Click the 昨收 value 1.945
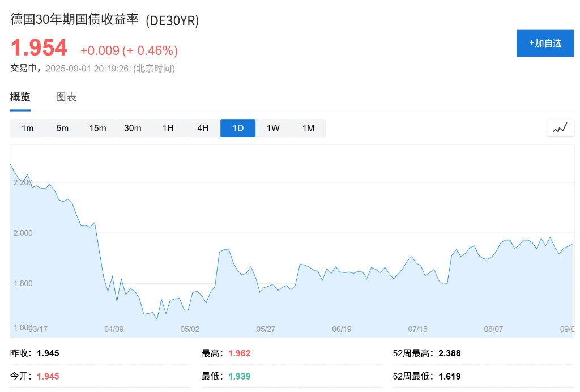This screenshot has width=580, height=392. (48, 353)
